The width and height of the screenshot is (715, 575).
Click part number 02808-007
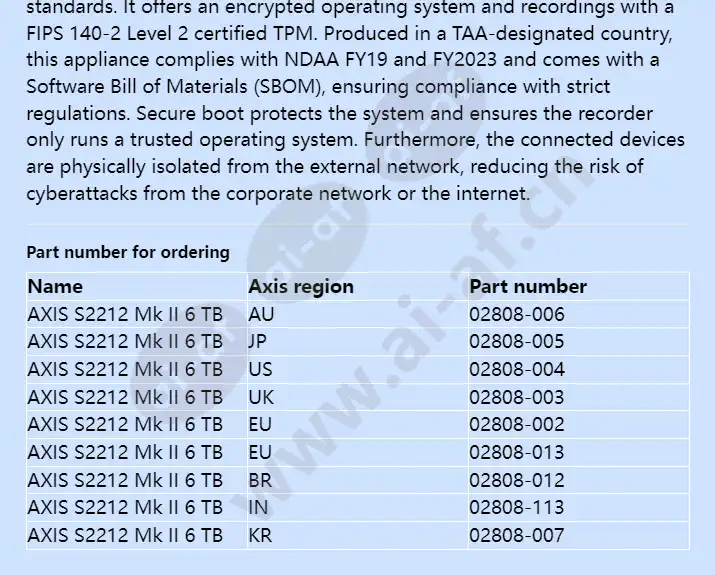[x=517, y=535]
